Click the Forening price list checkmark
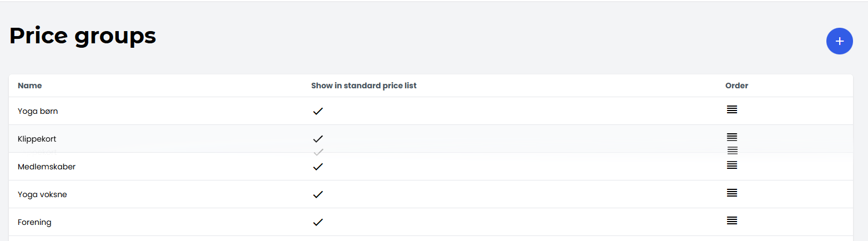 [x=317, y=222]
